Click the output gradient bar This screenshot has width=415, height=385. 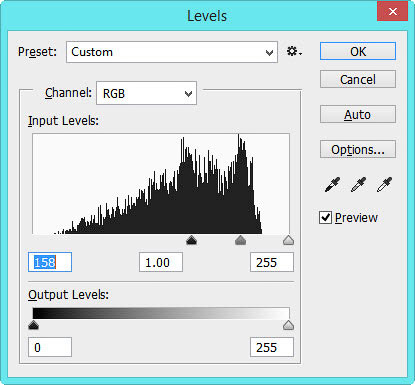(x=161, y=313)
